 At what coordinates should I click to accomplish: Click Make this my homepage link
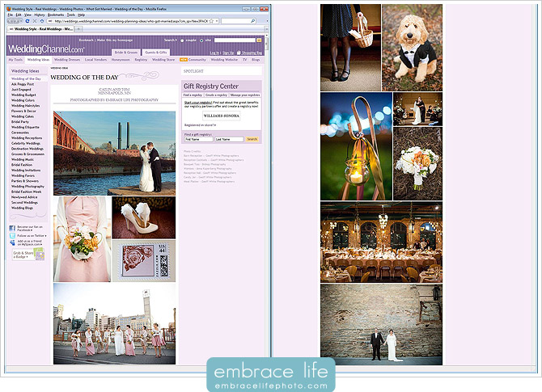click(x=114, y=40)
